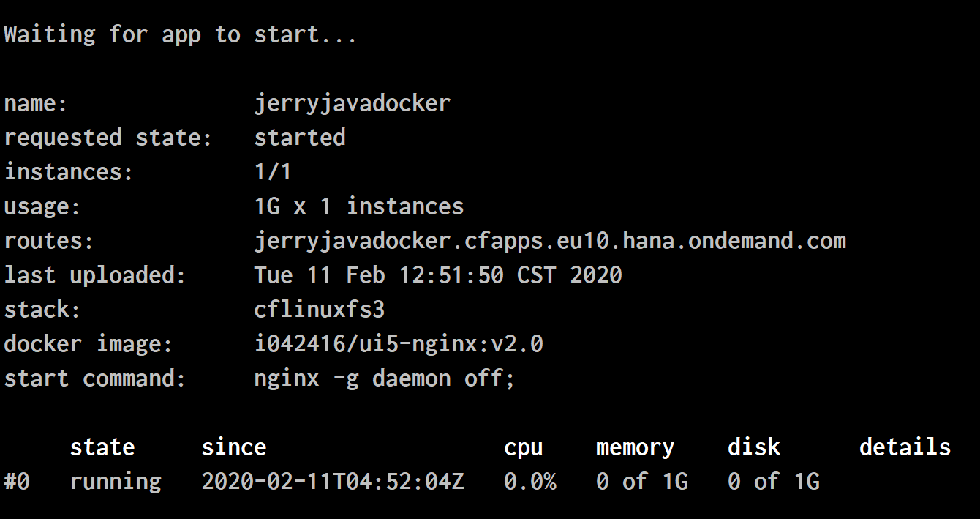Click the route URL jerryjavadocker.cfapps.eu10.hana.ondemand.com
The image size is (980, 519).
pos(550,241)
